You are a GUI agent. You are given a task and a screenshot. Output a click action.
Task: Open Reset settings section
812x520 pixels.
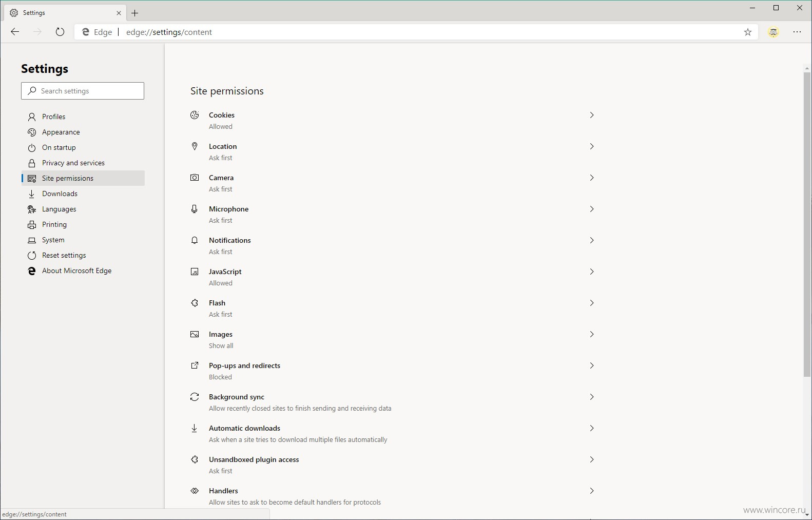(x=83, y=255)
